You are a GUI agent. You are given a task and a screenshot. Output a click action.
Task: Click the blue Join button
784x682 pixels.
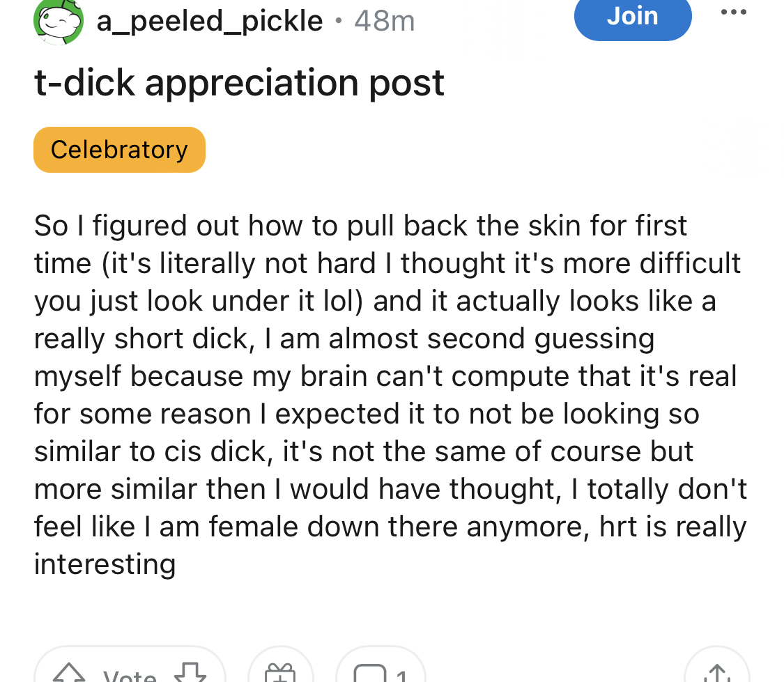pos(632,17)
